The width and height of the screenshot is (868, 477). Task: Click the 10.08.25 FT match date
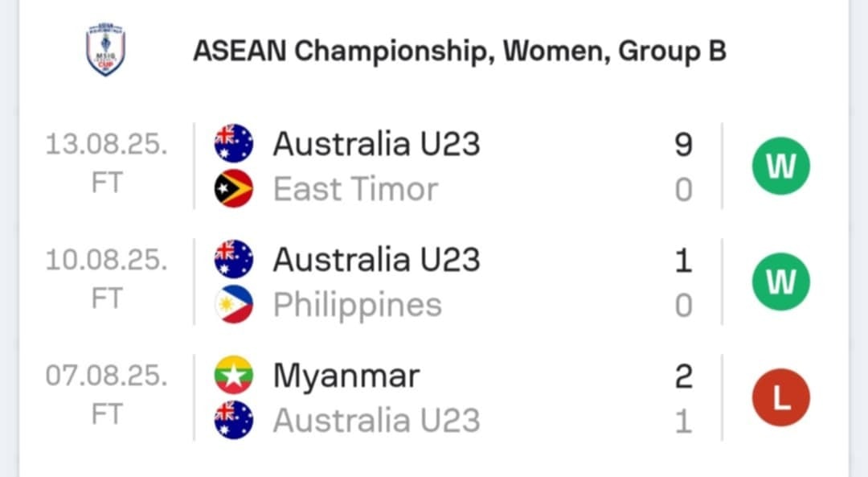pyautogui.click(x=106, y=279)
